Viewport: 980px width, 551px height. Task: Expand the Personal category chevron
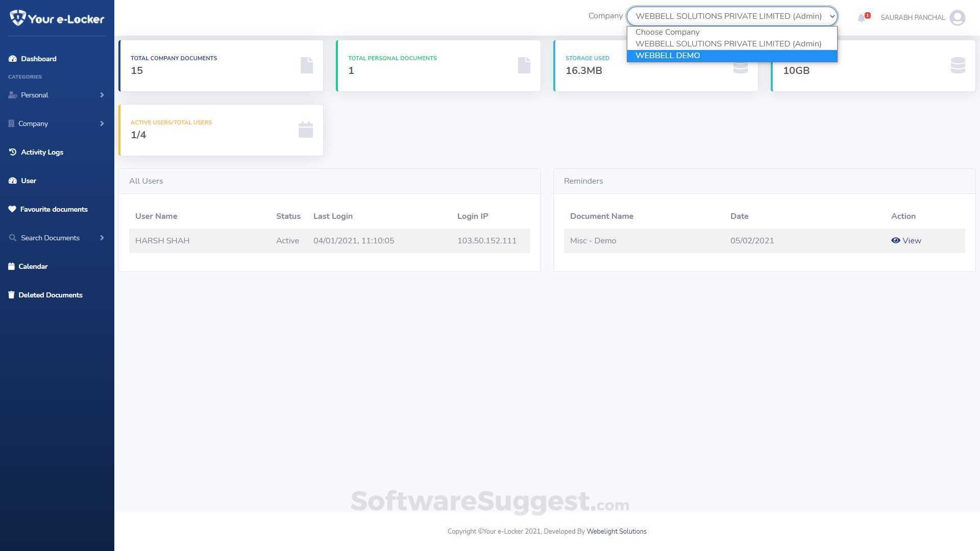pos(102,95)
